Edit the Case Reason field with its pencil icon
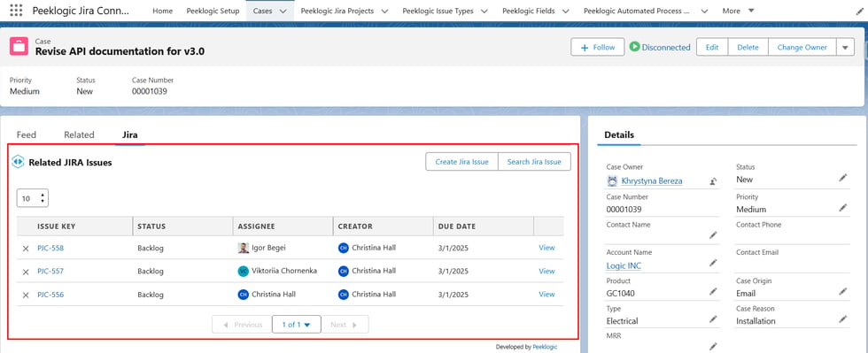The image size is (868, 353). (842, 318)
